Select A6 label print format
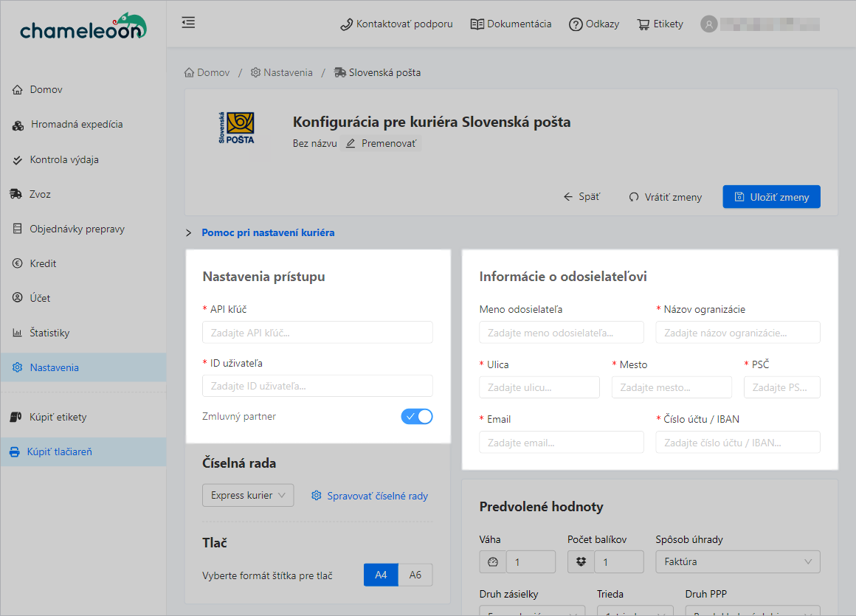This screenshot has width=856, height=616. tap(415, 575)
